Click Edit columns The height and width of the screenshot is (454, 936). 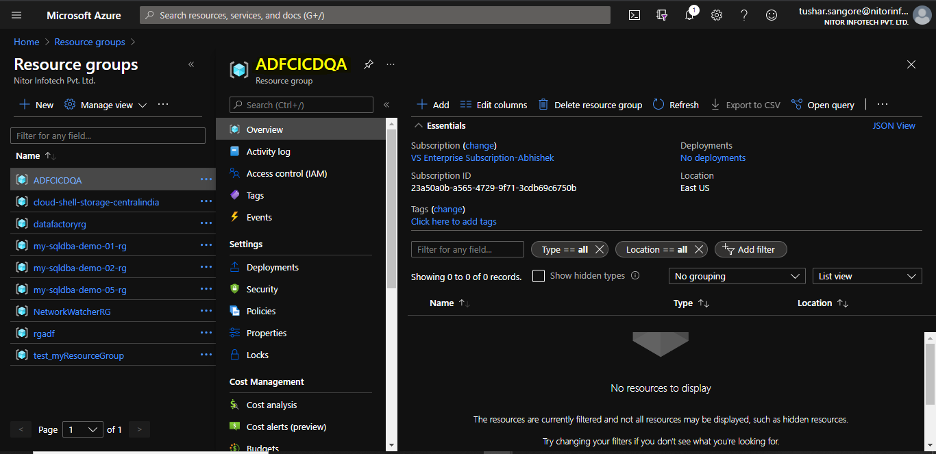494,104
